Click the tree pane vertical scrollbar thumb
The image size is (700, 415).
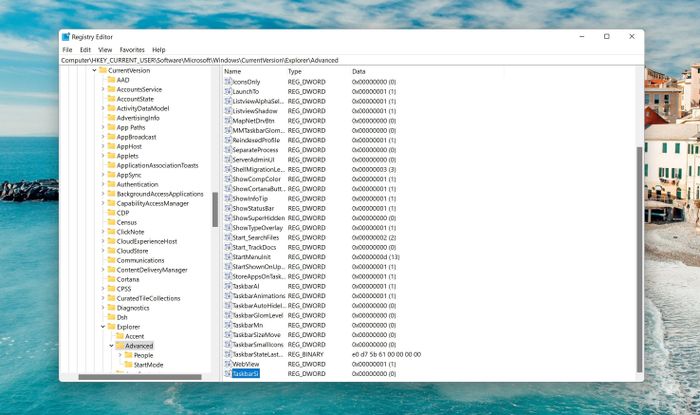(215, 209)
